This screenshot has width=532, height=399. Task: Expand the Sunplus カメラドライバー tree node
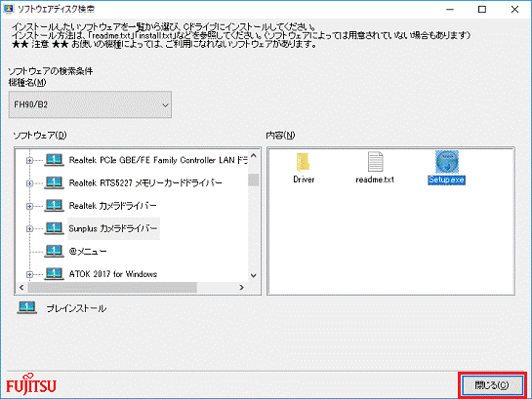(x=30, y=229)
